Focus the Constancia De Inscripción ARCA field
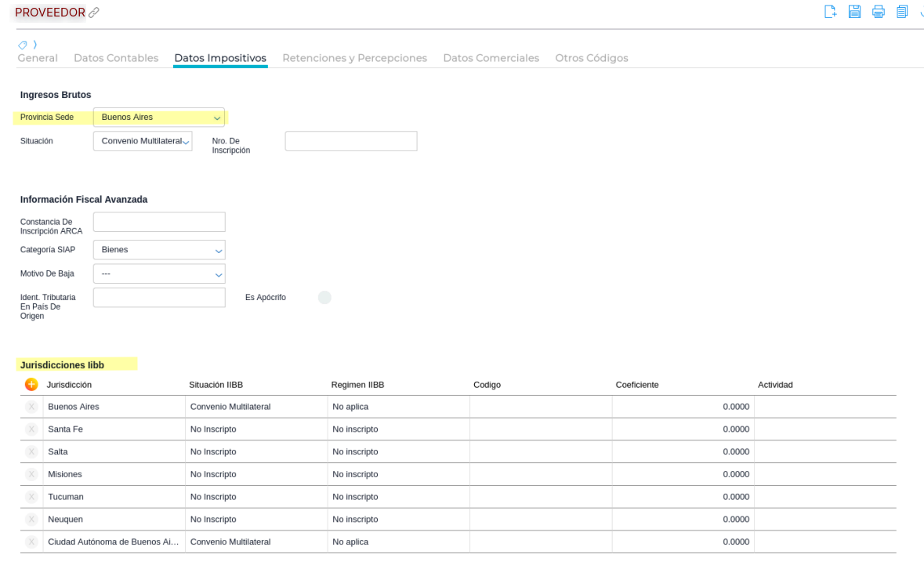Viewport: 924px width, 565px height. pyautogui.click(x=159, y=222)
